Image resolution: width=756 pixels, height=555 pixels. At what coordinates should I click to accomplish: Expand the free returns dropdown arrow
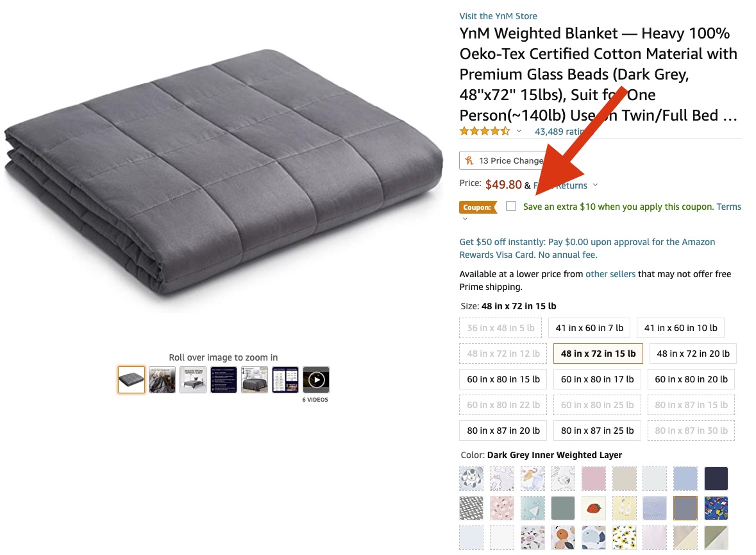coord(595,185)
